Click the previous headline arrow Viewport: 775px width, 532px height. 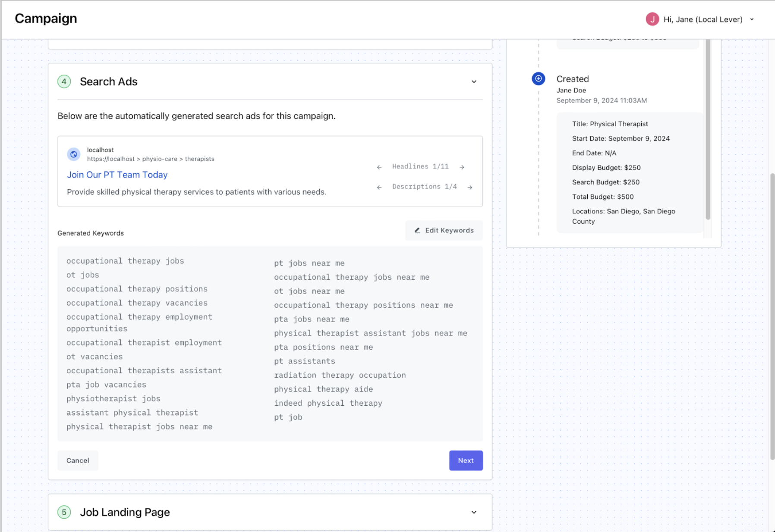(x=379, y=167)
